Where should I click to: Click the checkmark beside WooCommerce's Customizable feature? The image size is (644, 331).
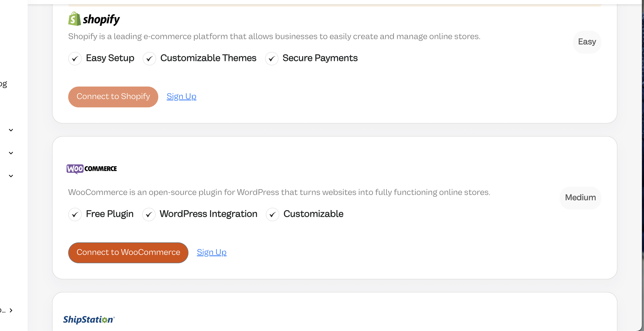(x=273, y=214)
